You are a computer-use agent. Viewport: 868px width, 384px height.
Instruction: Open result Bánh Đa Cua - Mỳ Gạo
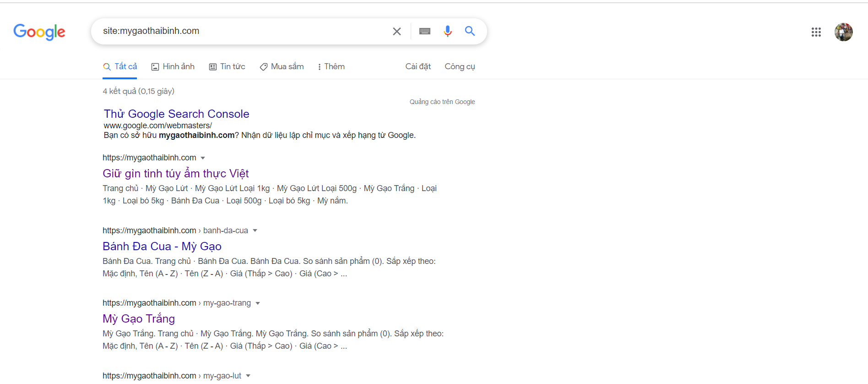click(162, 247)
